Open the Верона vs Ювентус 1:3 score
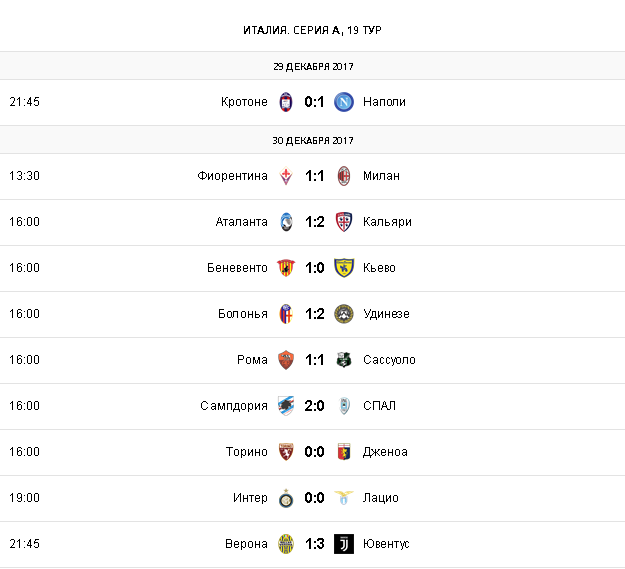 tap(315, 544)
